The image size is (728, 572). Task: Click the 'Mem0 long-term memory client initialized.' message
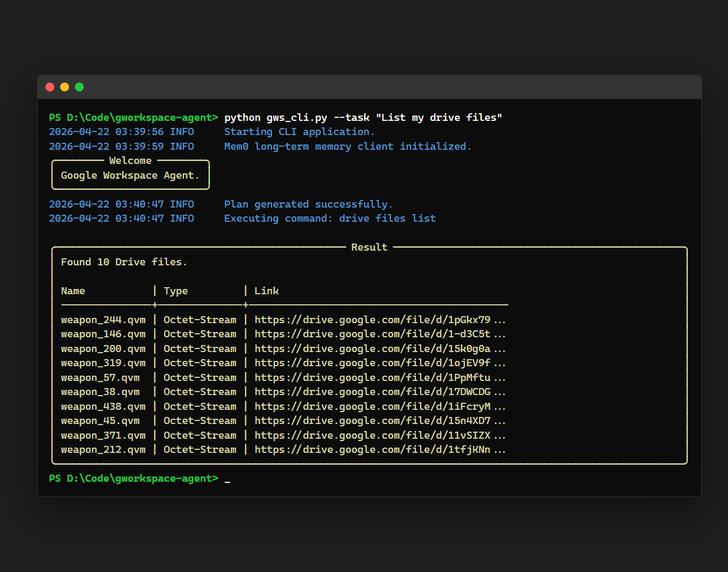[x=348, y=146]
